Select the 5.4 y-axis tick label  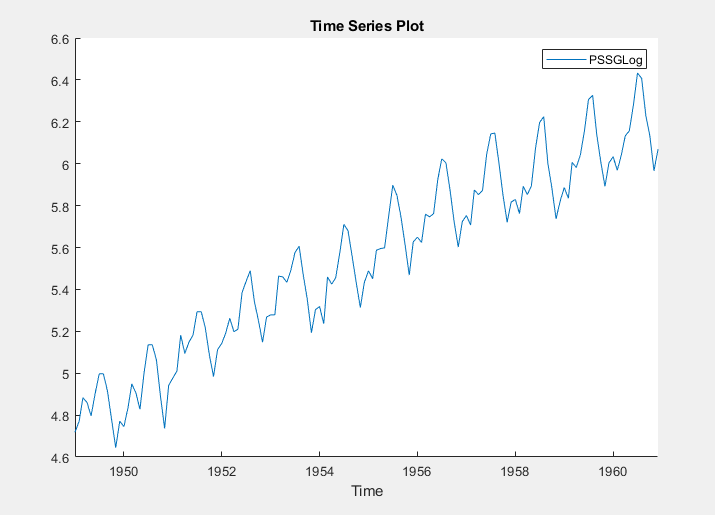(x=59, y=291)
